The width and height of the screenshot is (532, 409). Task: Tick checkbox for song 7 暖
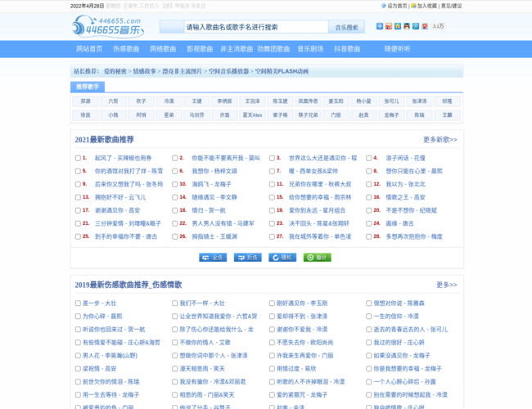(272, 171)
